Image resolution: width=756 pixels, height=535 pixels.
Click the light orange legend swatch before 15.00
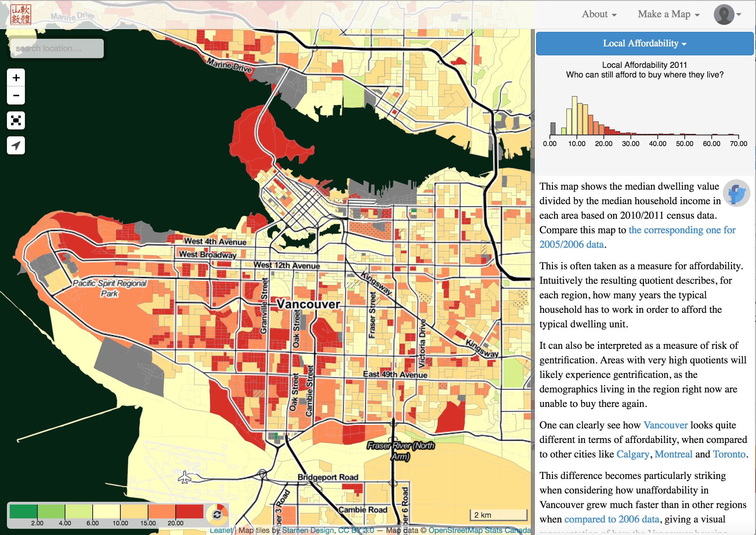click(x=134, y=511)
